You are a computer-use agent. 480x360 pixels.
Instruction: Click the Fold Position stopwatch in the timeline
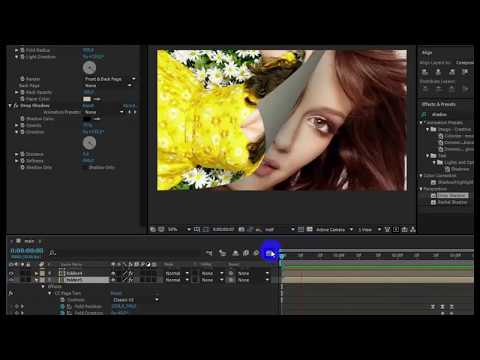click(x=62, y=306)
